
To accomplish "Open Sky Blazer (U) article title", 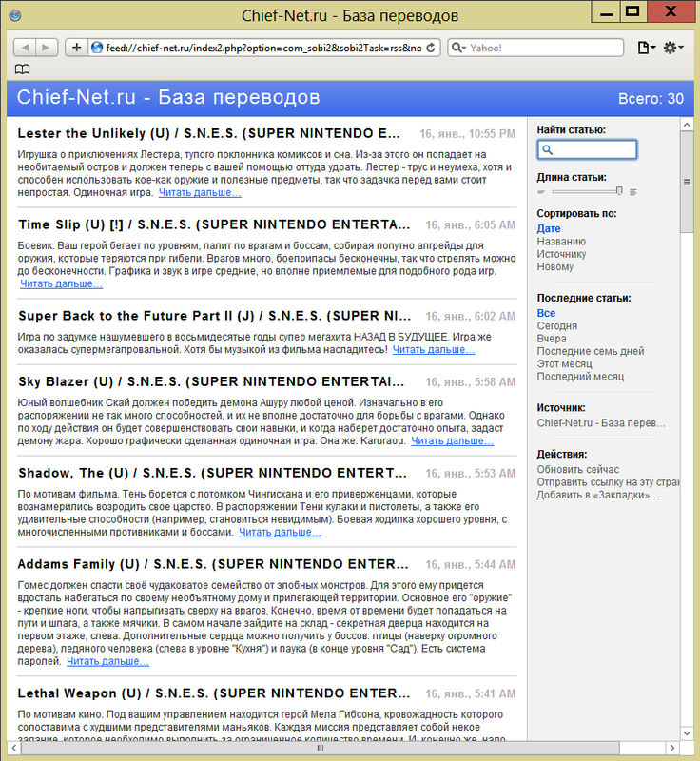I will click(211, 382).
